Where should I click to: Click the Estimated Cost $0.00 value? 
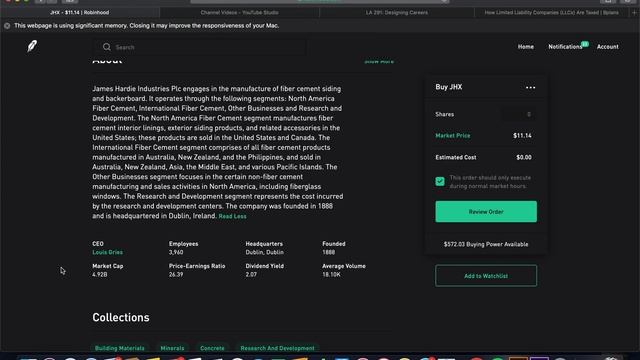coord(524,157)
